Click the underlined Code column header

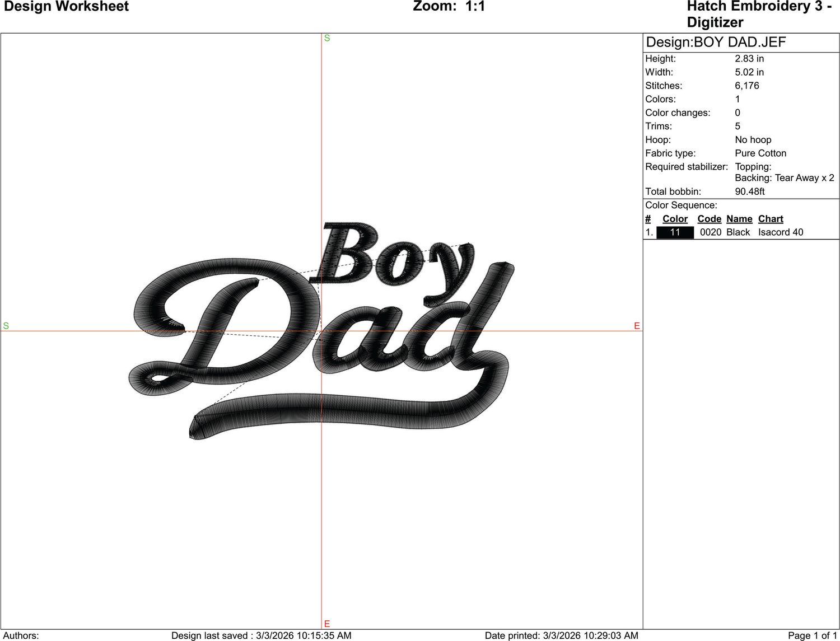[x=709, y=219]
